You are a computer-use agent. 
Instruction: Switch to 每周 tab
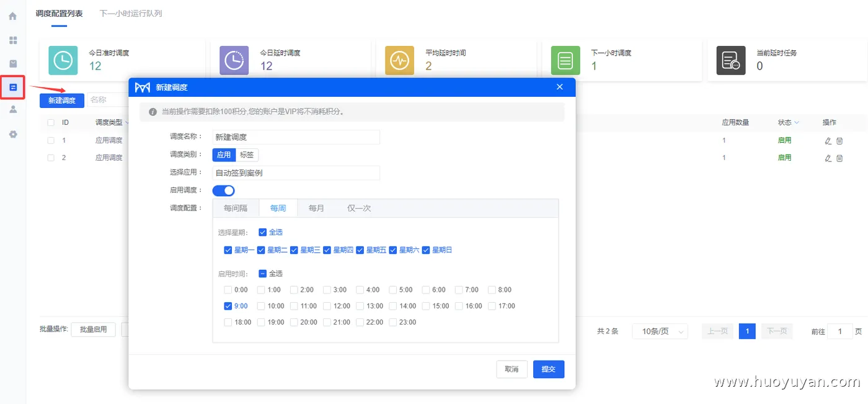point(278,209)
